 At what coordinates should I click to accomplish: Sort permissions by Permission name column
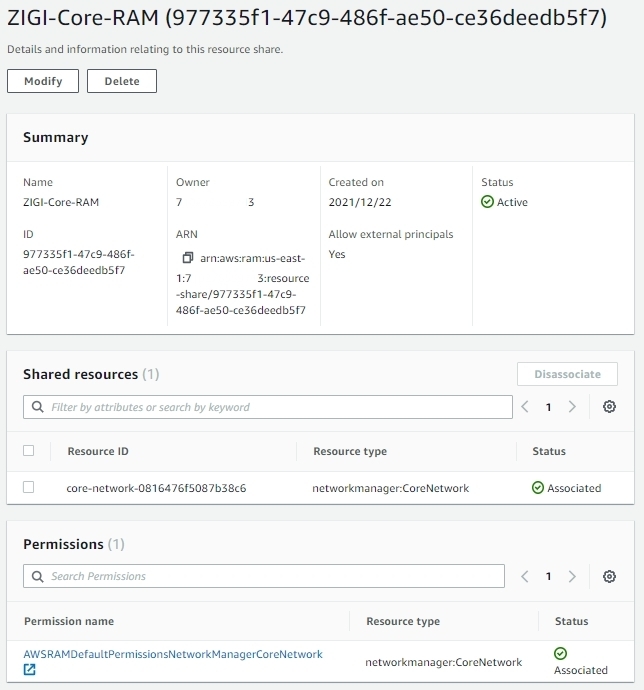[x=69, y=621]
